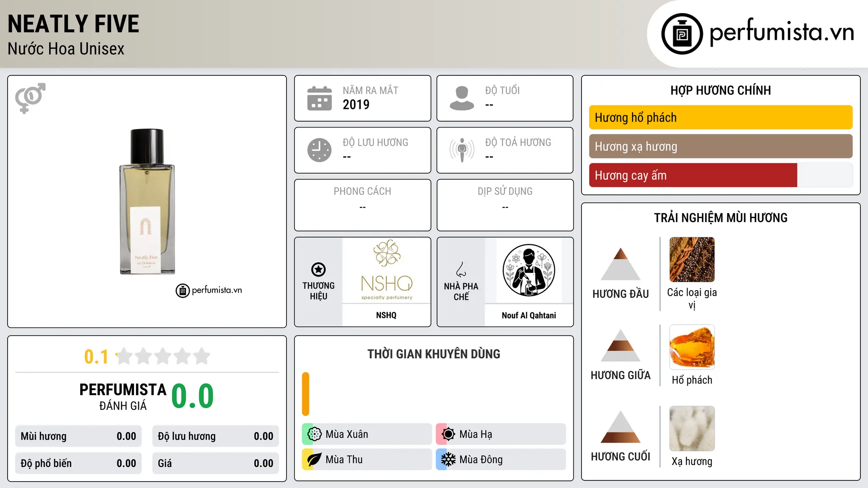868x488 pixels.
Task: Click the NHÀ PHA CHẾ label
Action: click(461, 291)
